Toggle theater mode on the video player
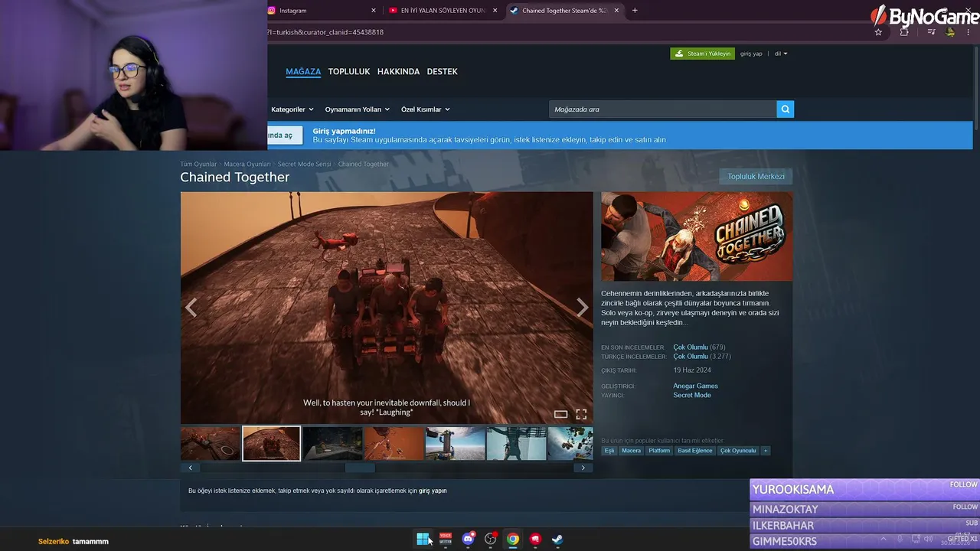 [560, 414]
